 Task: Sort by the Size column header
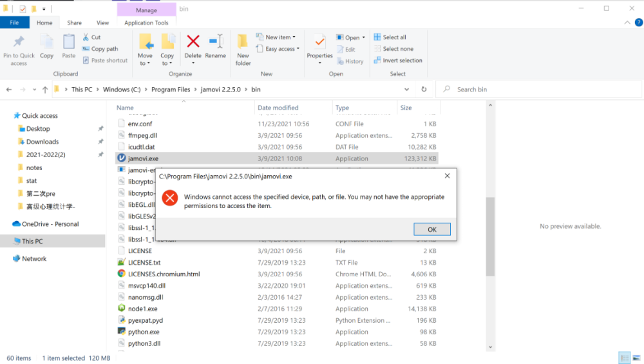tap(406, 108)
